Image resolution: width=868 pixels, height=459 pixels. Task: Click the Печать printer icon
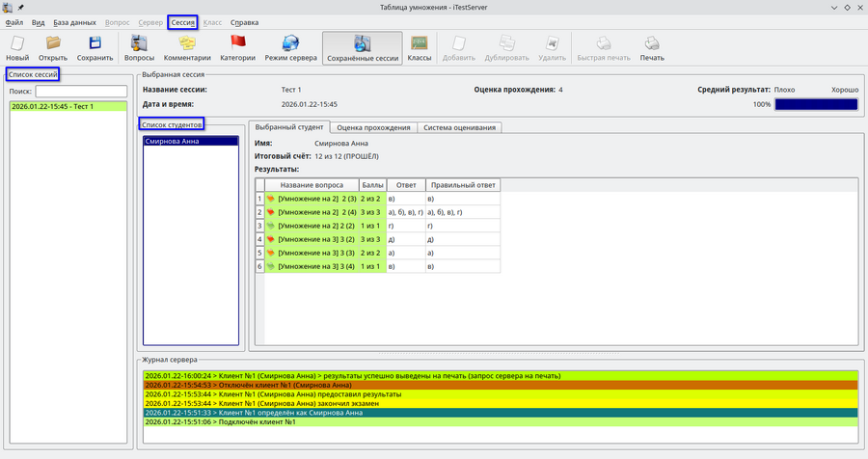pyautogui.click(x=652, y=48)
